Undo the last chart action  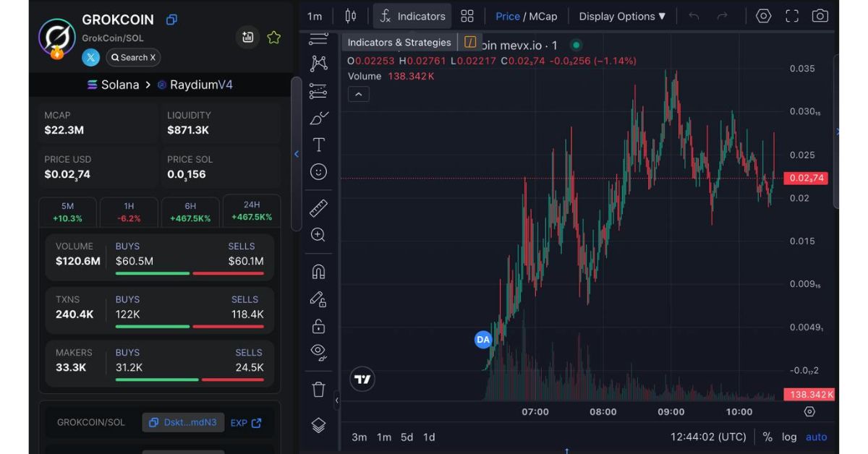(694, 16)
